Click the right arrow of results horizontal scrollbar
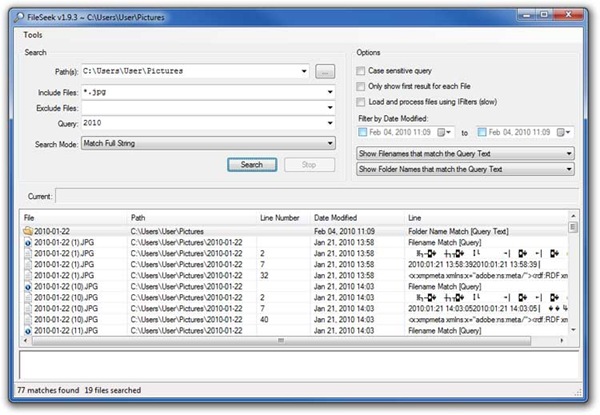Image resolution: width=600 pixels, height=415 pixels. click(x=561, y=340)
